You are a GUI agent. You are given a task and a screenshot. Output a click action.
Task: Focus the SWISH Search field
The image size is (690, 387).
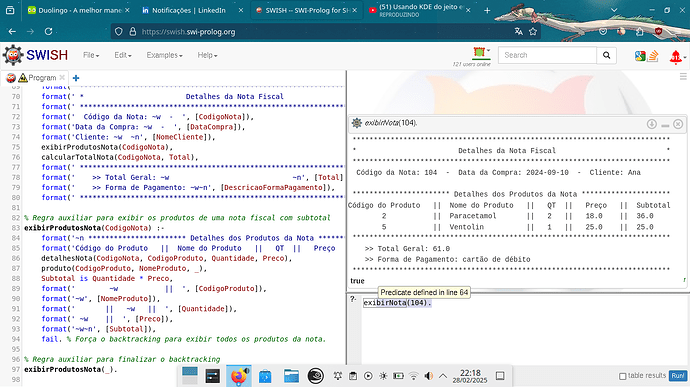[x=547, y=55]
